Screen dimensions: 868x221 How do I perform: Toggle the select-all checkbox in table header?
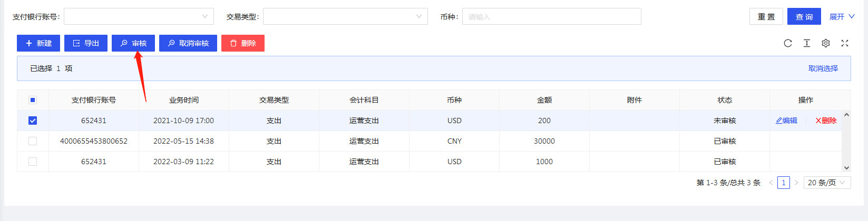33,100
